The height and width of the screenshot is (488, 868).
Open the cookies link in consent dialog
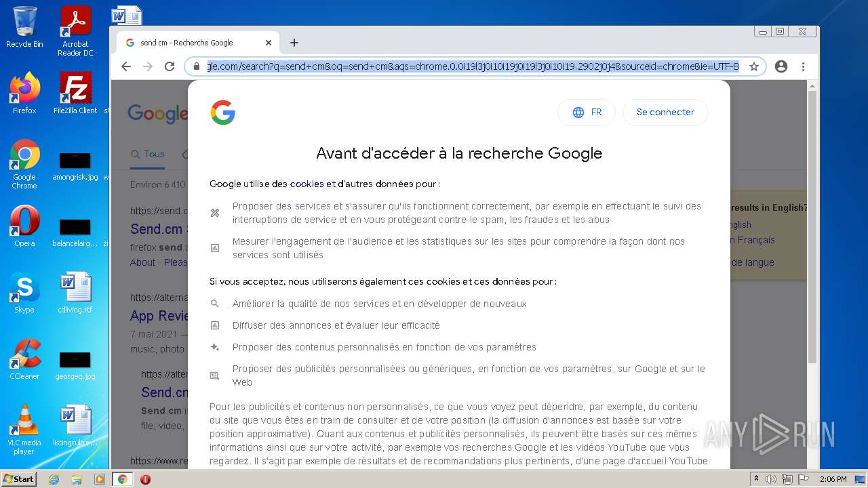click(307, 184)
